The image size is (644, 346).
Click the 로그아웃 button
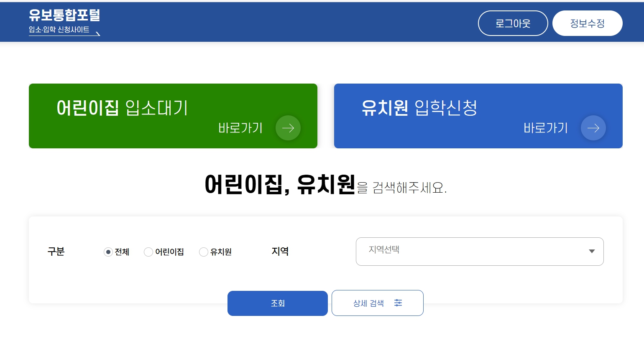[513, 23]
